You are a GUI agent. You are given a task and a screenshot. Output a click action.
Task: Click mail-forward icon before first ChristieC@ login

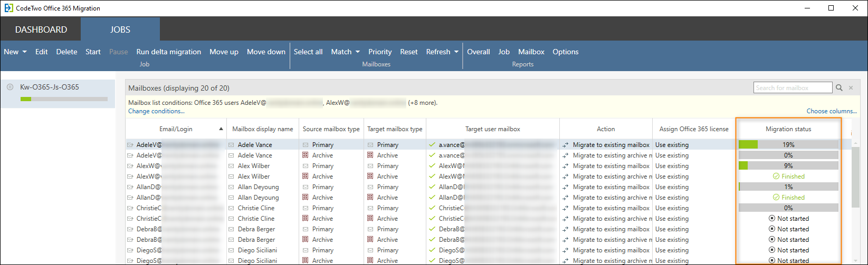130,208
